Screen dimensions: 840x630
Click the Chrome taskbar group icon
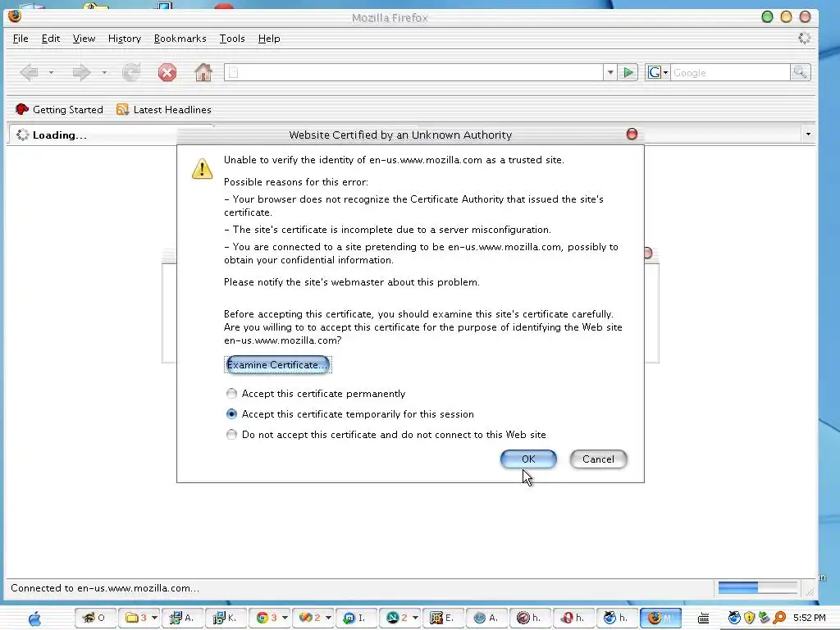tap(262, 618)
